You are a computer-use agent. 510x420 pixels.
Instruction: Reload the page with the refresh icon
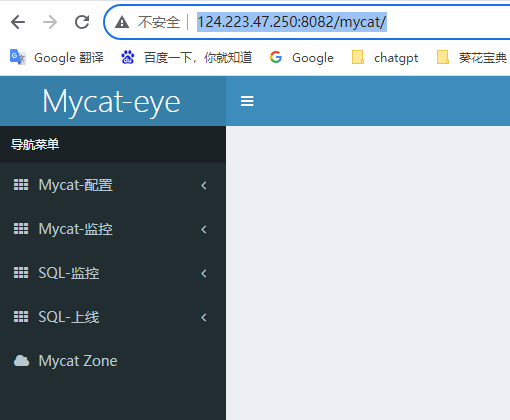pyautogui.click(x=82, y=22)
